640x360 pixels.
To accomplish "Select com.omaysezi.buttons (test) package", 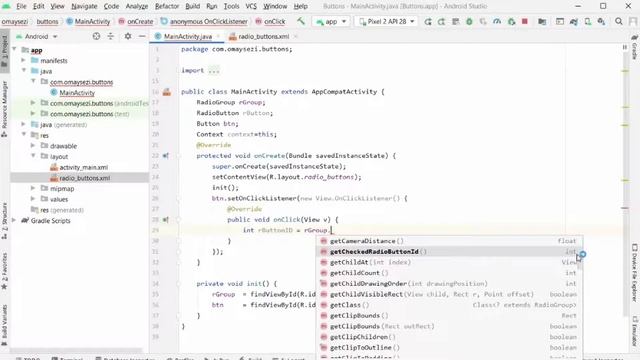I will (89, 114).
